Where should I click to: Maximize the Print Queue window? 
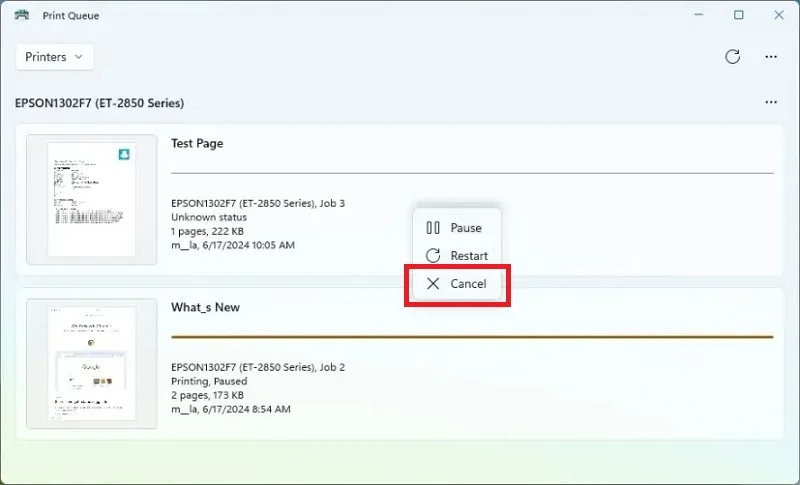coord(739,15)
